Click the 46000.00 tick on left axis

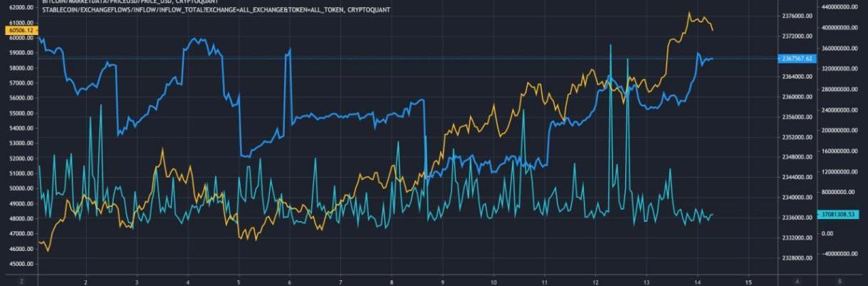pos(20,249)
